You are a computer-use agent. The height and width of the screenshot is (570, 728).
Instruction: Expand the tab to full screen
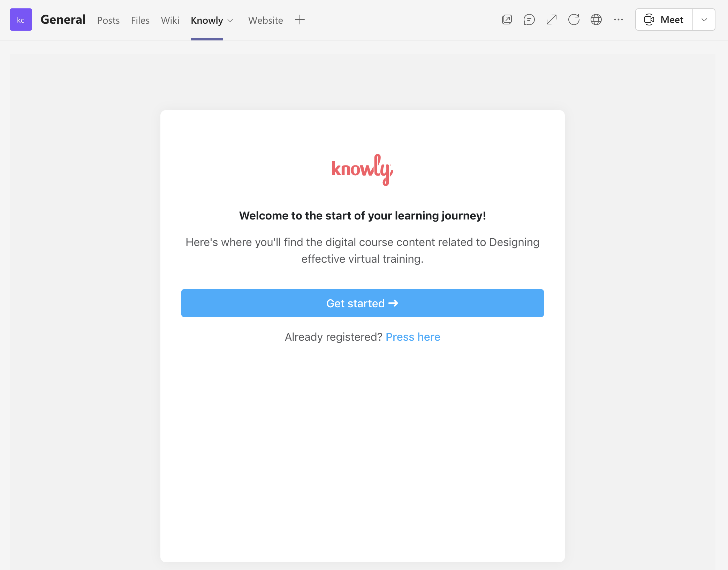[551, 20]
